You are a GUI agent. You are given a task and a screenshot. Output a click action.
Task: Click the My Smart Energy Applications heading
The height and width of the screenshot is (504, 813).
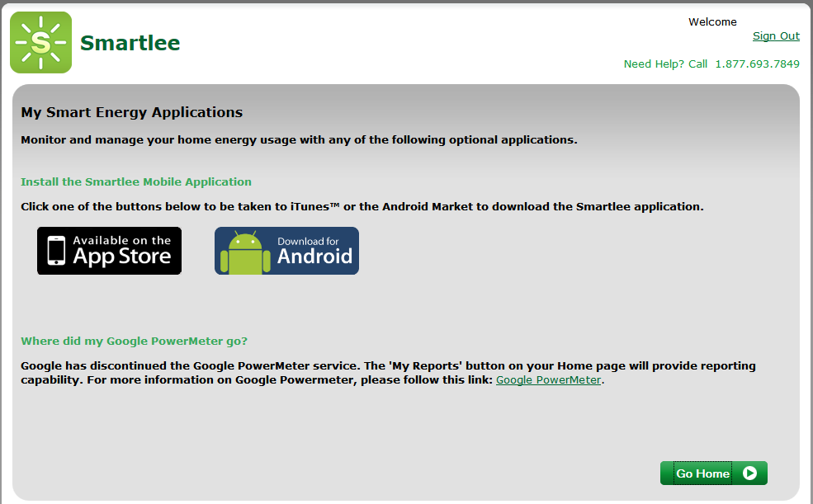[131, 112]
